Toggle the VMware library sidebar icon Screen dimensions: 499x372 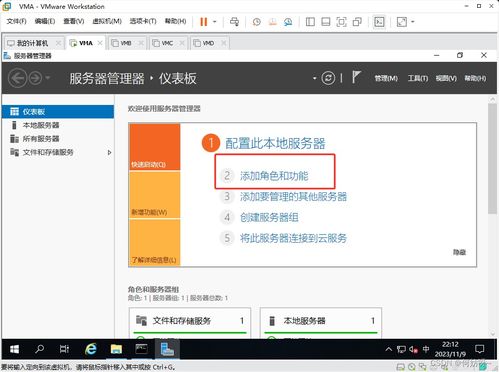pyautogui.click(x=310, y=22)
